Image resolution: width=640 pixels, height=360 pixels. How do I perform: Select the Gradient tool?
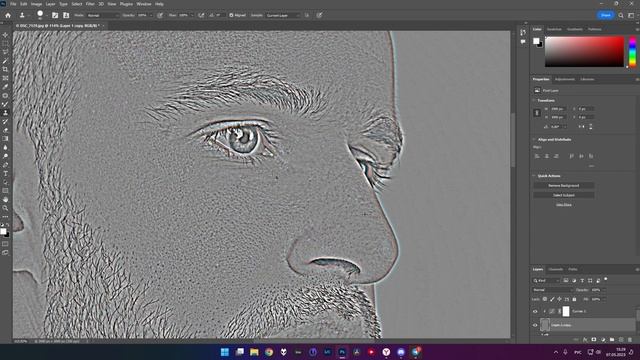click(5, 139)
